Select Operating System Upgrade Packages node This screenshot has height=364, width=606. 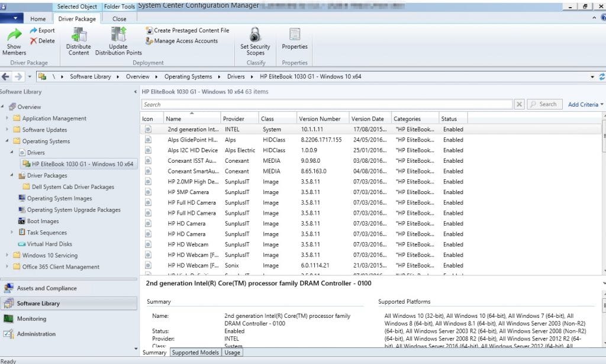click(73, 210)
